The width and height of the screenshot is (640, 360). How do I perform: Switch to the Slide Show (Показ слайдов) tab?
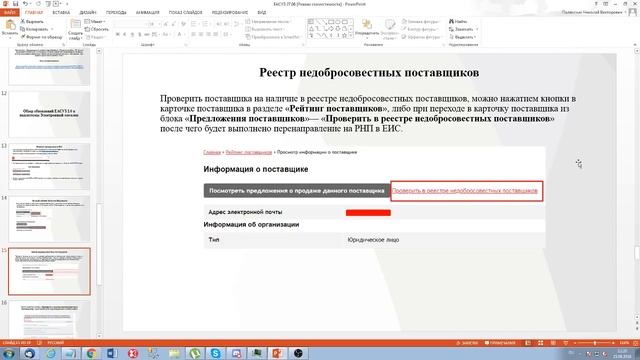(x=186, y=13)
